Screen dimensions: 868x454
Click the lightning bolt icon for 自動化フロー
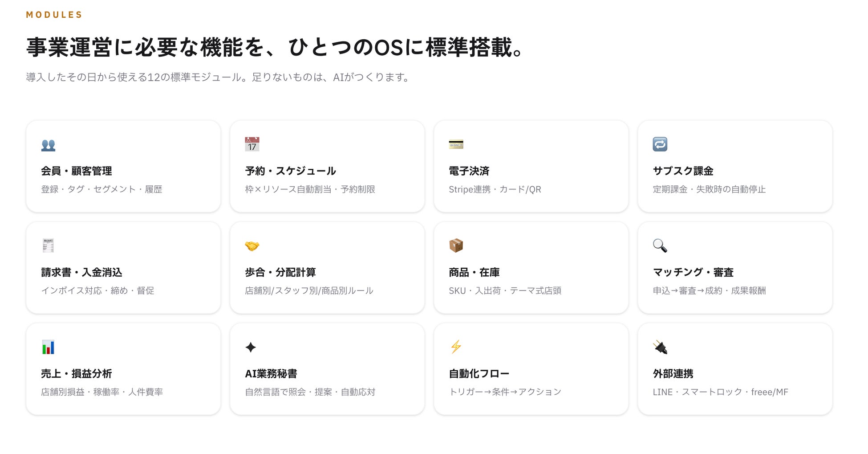(456, 347)
